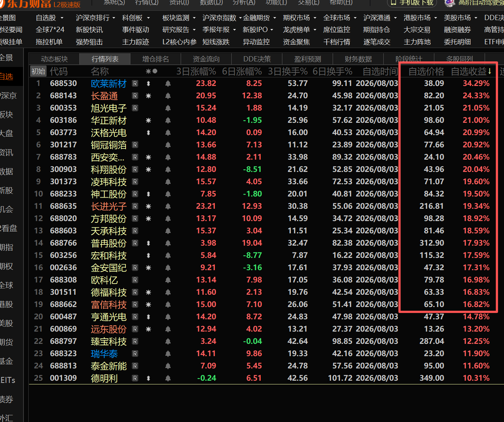Click the 远东股份 stock name
This screenshot has width=504, height=422.
[x=109, y=329]
